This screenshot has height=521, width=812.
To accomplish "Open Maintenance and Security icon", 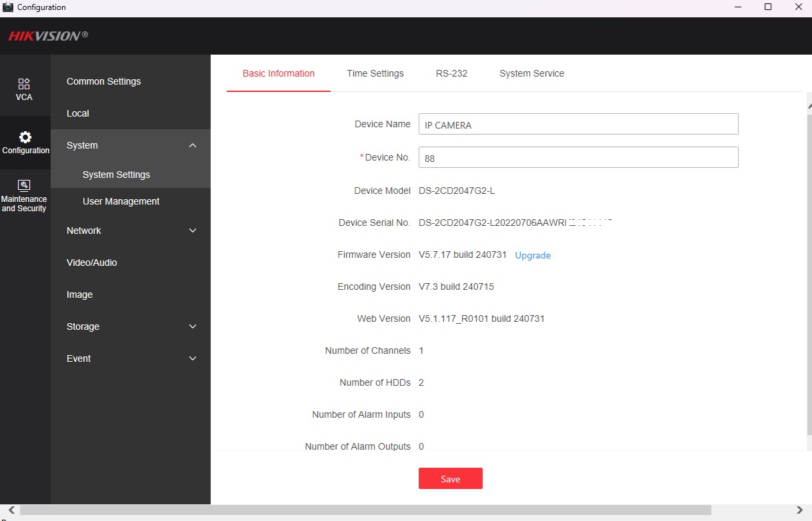I will tap(24, 185).
